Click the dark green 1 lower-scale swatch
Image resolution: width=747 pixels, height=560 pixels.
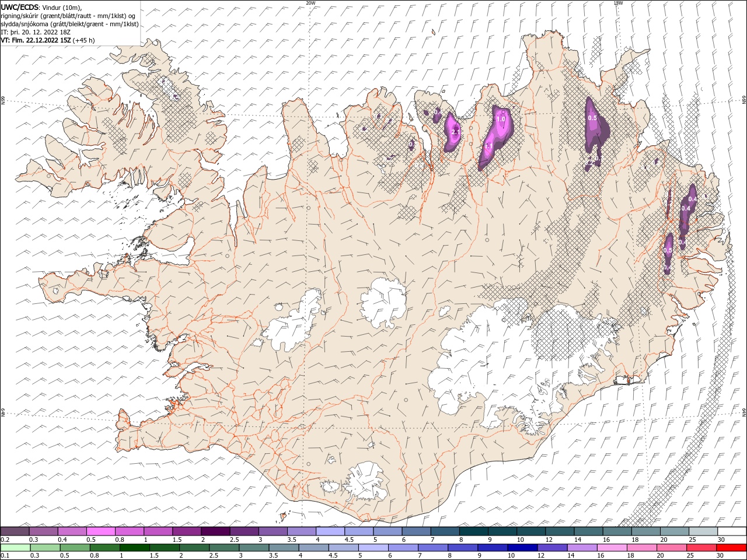pos(135,547)
